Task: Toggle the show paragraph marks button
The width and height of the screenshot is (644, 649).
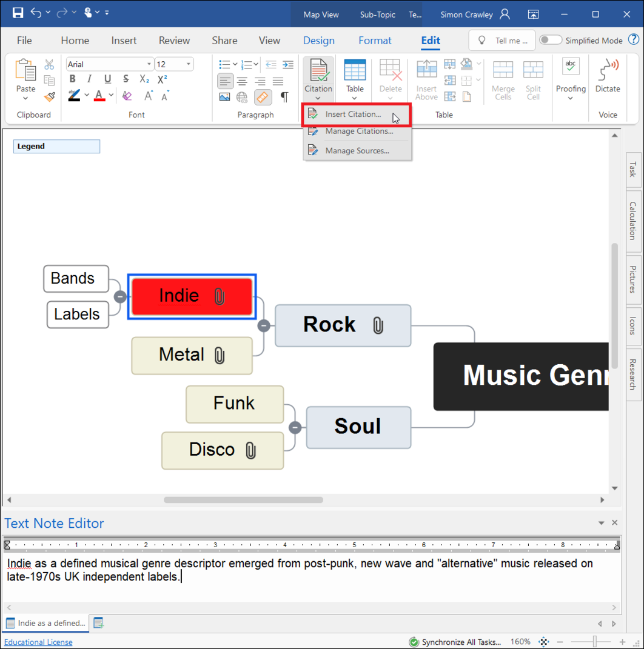Action: (284, 97)
